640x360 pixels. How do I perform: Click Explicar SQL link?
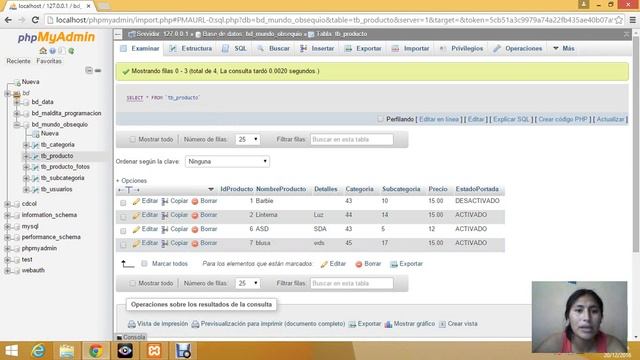[511, 119]
